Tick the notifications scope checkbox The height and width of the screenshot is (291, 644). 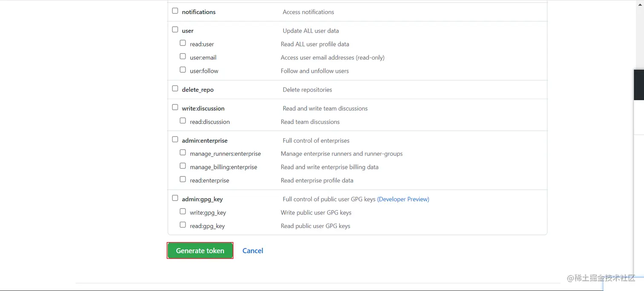coord(175,11)
